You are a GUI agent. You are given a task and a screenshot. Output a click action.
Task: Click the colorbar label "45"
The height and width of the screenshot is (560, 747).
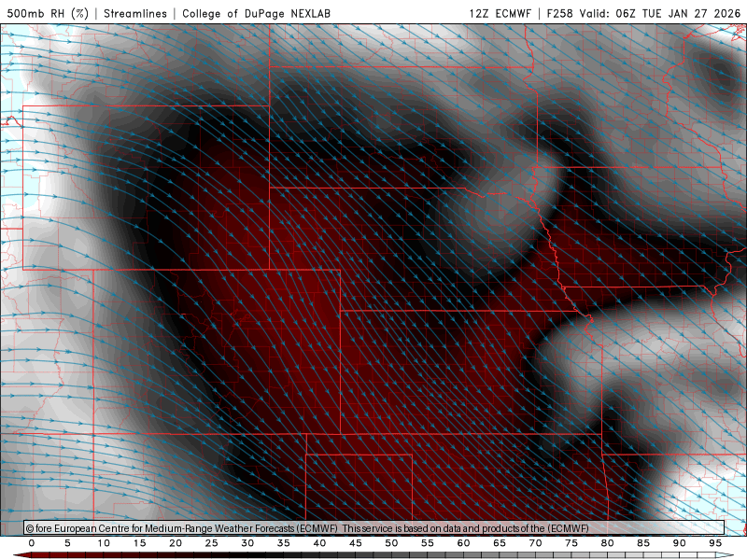(356, 543)
